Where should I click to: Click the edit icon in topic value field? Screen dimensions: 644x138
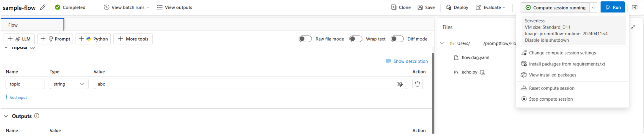pos(400,84)
